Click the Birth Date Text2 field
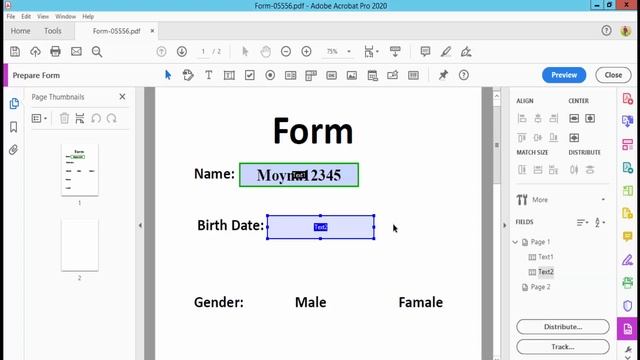 tap(320, 227)
